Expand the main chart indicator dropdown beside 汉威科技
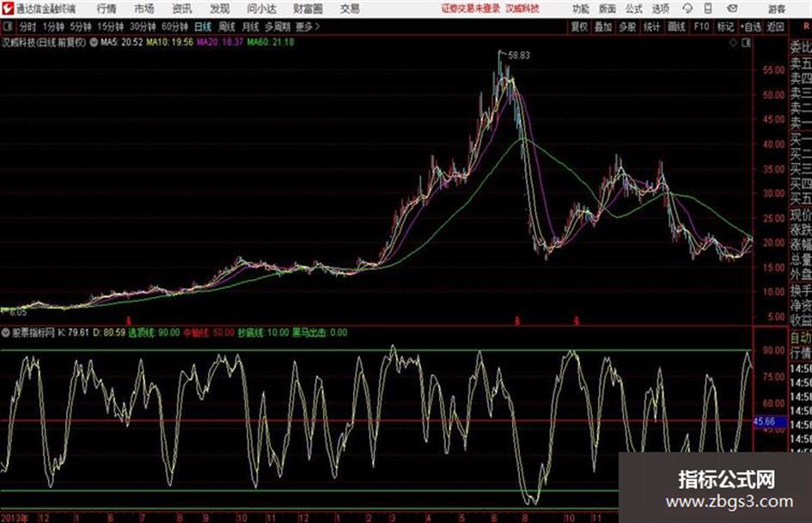This screenshot has width=812, height=523. [x=94, y=42]
